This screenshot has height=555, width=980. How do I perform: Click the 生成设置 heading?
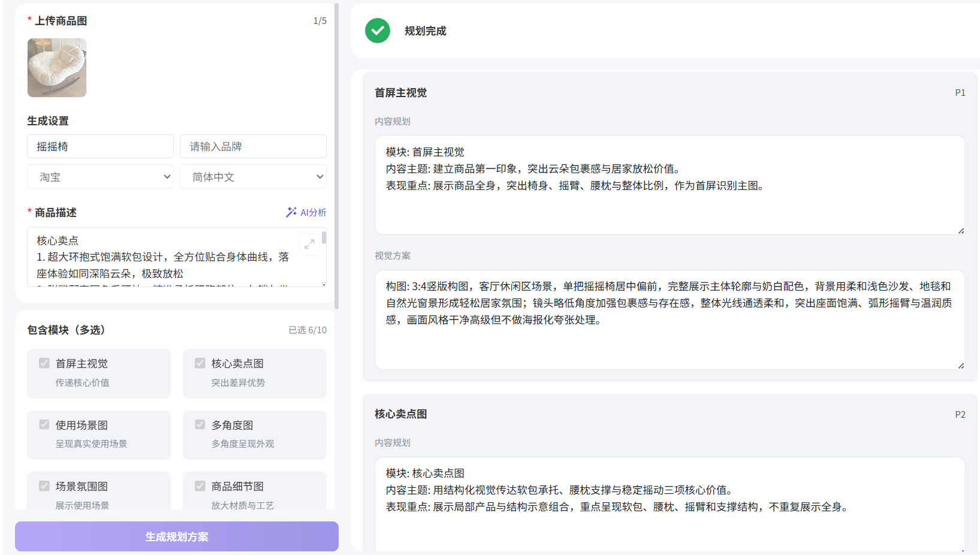point(48,120)
